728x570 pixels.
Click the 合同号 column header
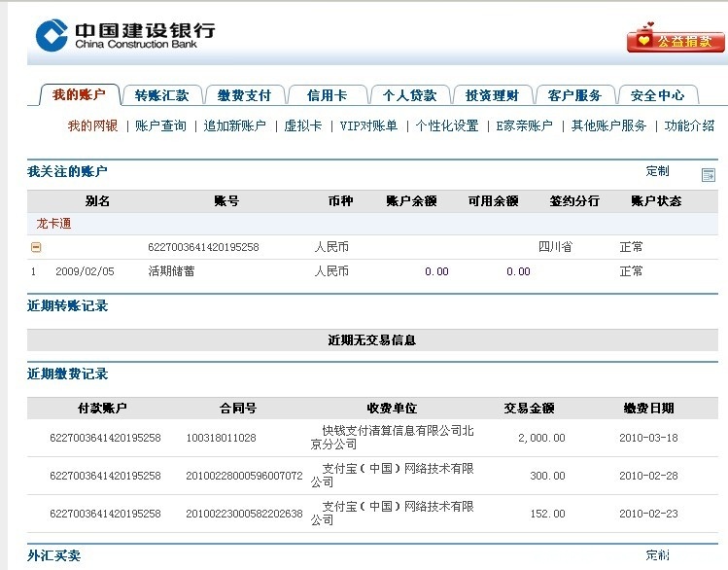point(238,409)
